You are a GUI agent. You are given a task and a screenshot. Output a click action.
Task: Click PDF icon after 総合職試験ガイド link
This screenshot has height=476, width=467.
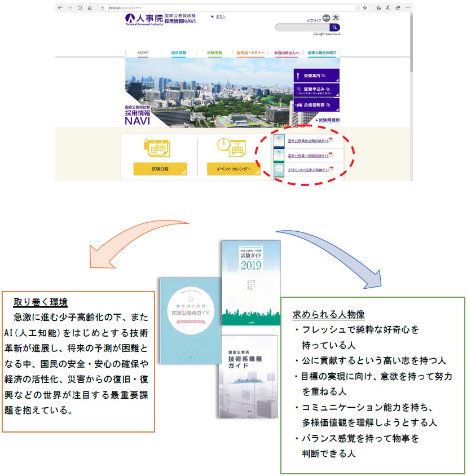(x=331, y=140)
